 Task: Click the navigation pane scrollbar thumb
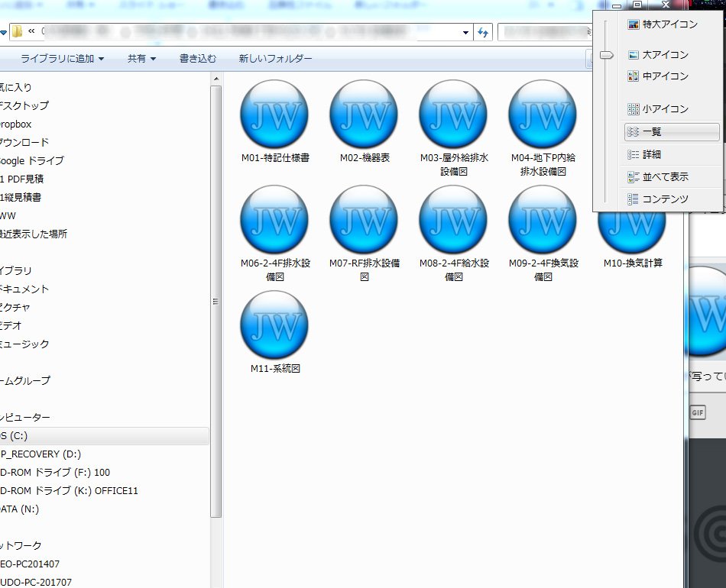click(x=216, y=301)
